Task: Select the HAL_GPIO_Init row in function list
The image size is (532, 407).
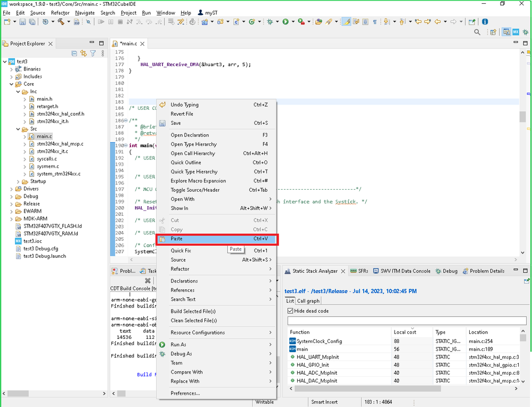Action: tap(404, 365)
